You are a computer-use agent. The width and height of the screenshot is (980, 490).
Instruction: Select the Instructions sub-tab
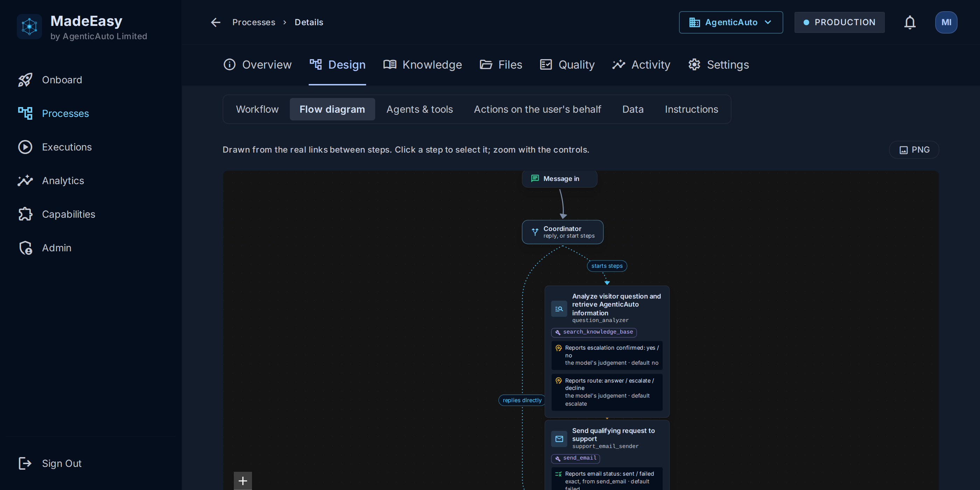tap(691, 110)
